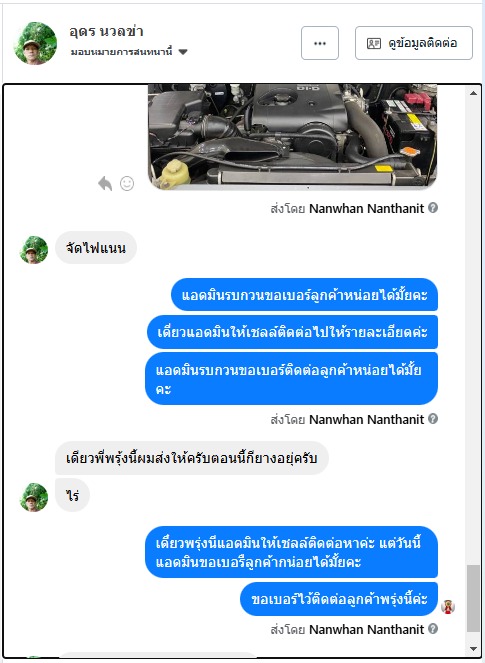485x663 pixels.
Task: Select the ขอเบอร์ไว้ติดต่อลูกค้าพรุ่งนี้ค่ะ message bubble
Action: click(339, 599)
